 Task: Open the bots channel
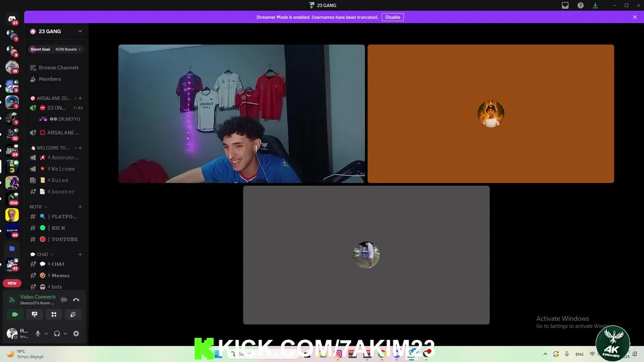[56, 287]
